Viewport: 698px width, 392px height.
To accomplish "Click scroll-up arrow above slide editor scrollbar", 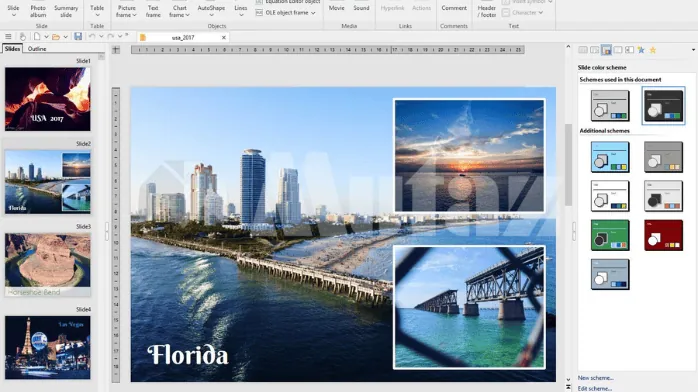I will coord(568,46).
